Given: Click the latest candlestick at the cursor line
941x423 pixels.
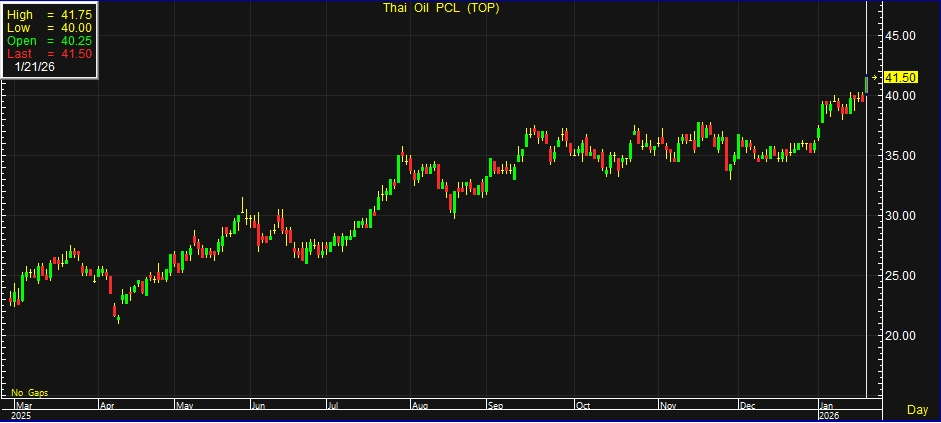Looking at the screenshot, I should [866, 85].
